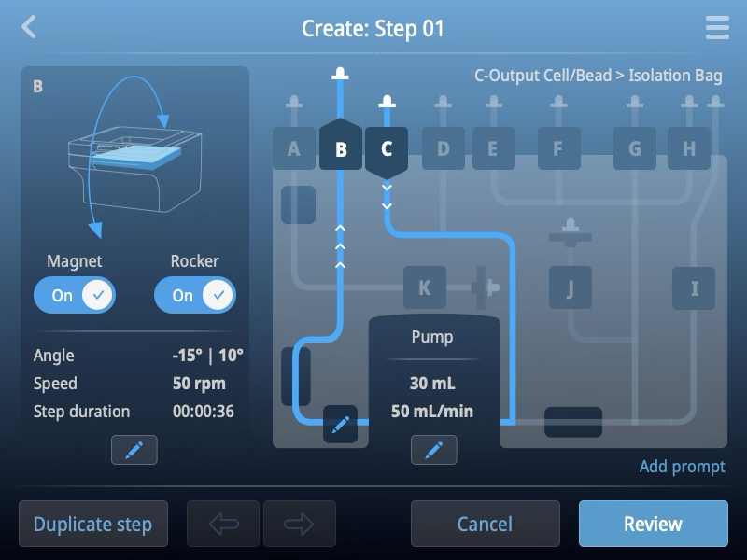Image resolution: width=747 pixels, height=560 pixels.
Task: Review the configured step
Action: click(653, 524)
